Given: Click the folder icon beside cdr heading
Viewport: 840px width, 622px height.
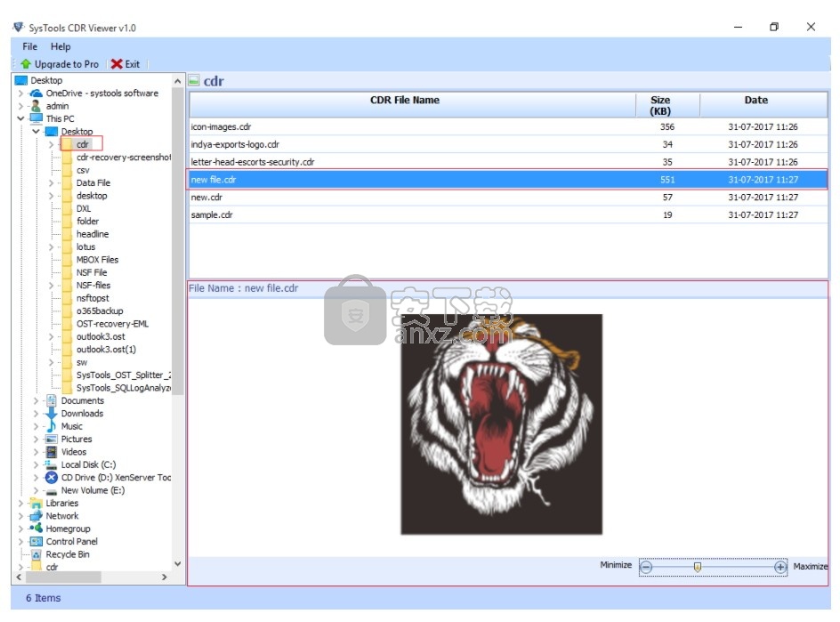Looking at the screenshot, I should 194,81.
